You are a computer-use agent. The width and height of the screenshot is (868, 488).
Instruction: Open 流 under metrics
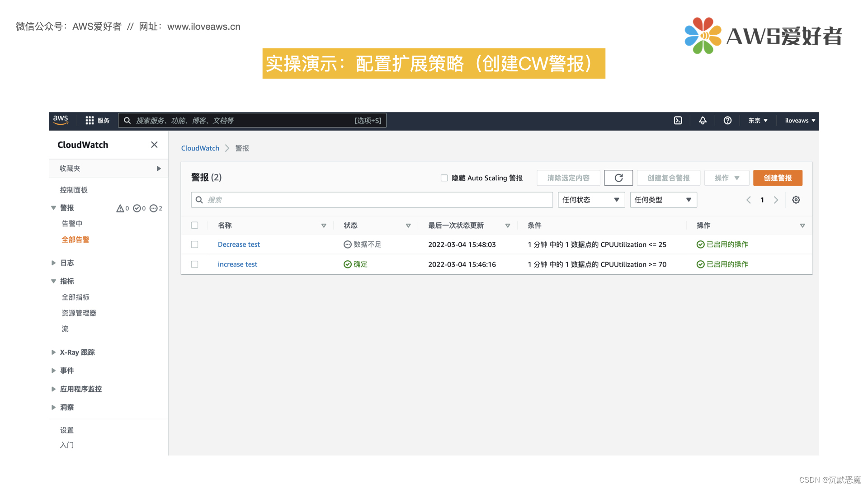(x=65, y=329)
